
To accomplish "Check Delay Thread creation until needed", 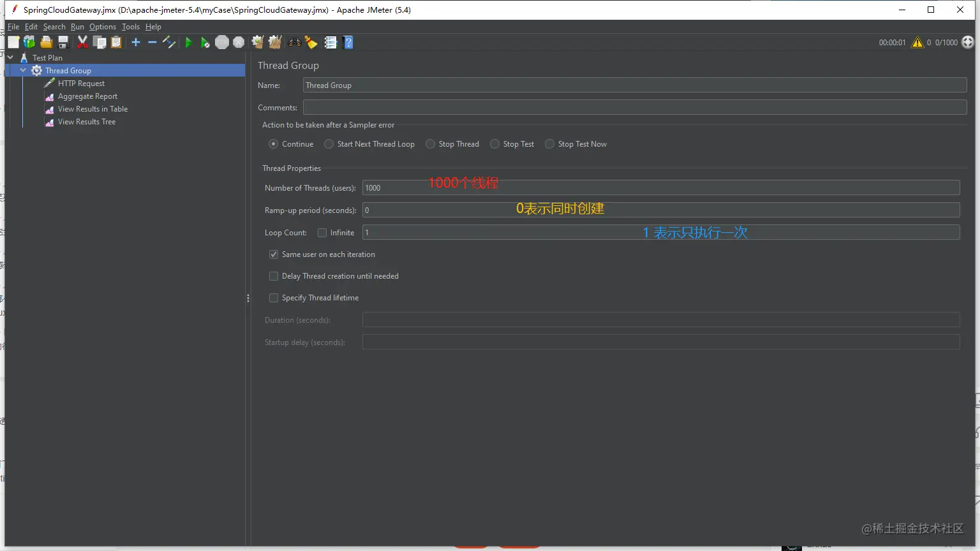I will tap(274, 276).
